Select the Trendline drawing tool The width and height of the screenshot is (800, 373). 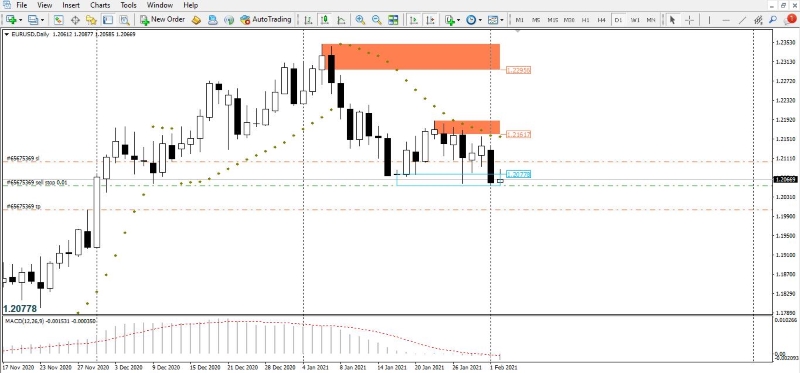743,20
